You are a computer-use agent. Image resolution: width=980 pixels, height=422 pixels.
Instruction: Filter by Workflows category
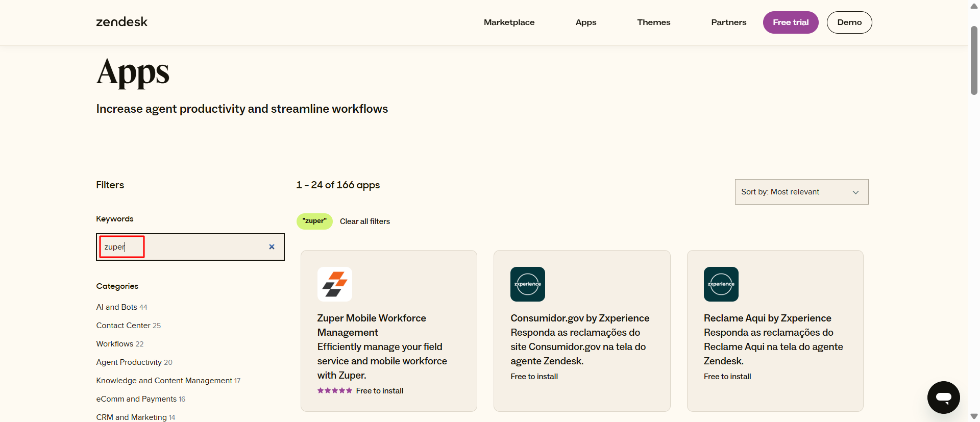[120, 344]
